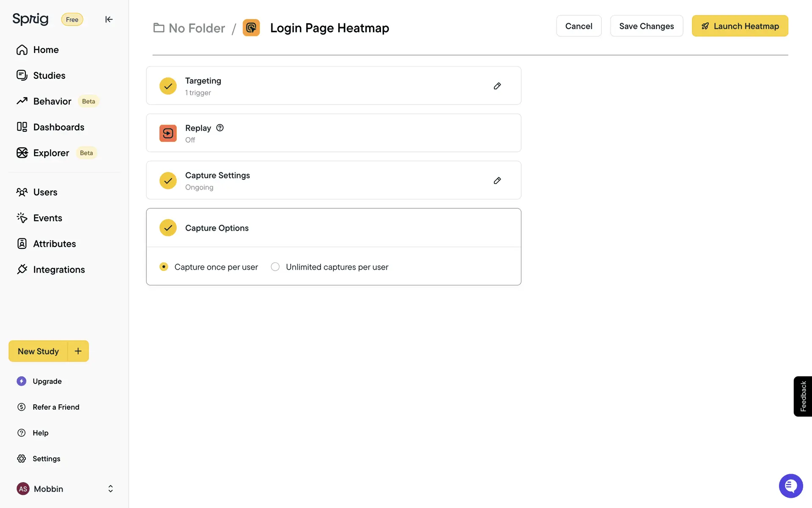
Task: Click the Capture Options checkmark circle
Action: [168, 228]
